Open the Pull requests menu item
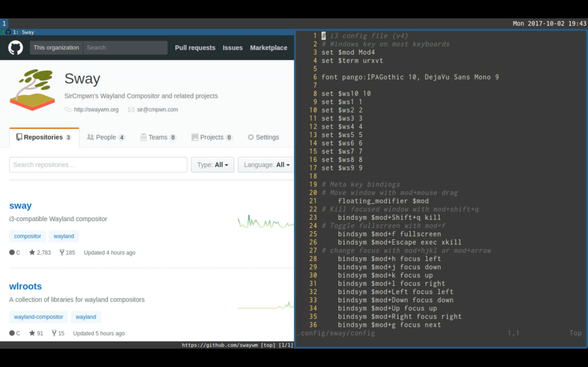Image resolution: width=588 pixels, height=367 pixels. coord(195,47)
